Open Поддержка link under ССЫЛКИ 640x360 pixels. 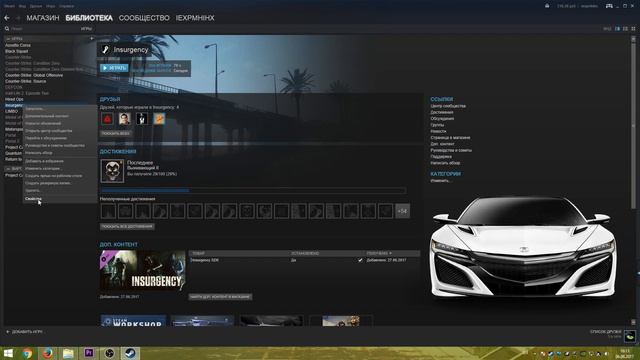point(441,157)
